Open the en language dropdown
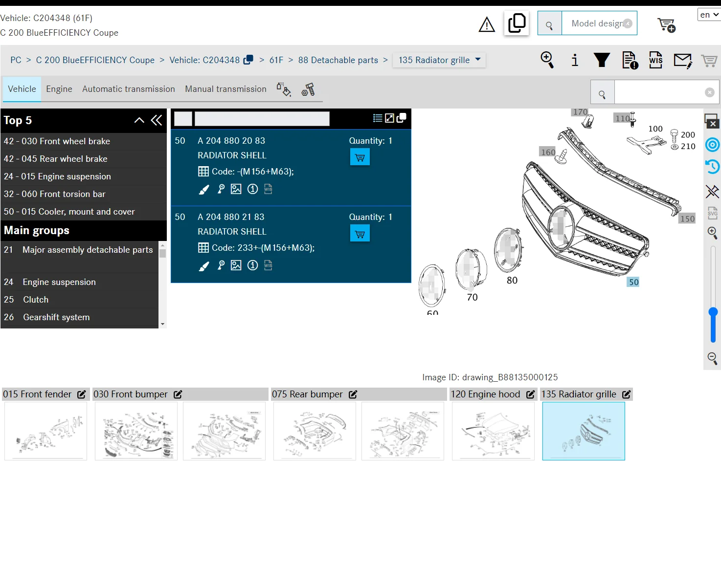721x588 pixels. (709, 15)
